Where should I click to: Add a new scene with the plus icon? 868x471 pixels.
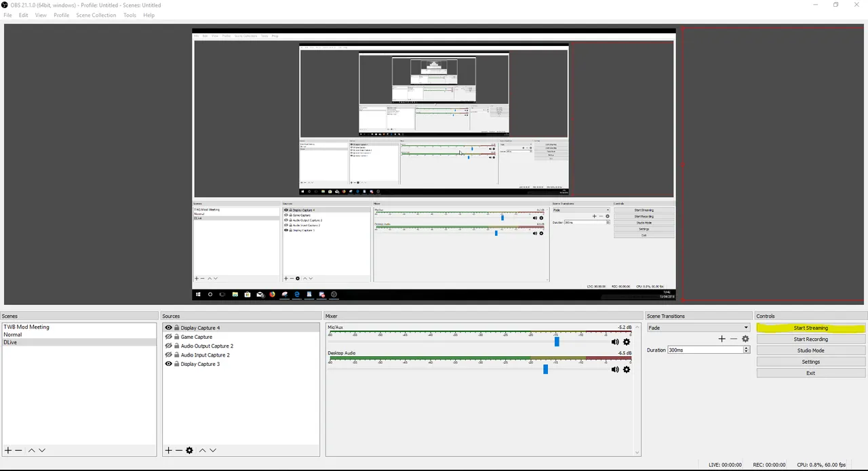point(8,450)
